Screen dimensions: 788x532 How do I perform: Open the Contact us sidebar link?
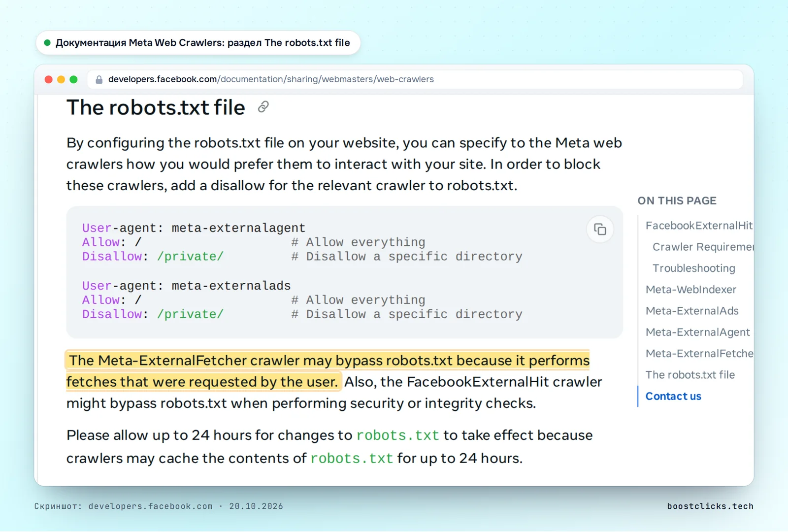pos(673,396)
